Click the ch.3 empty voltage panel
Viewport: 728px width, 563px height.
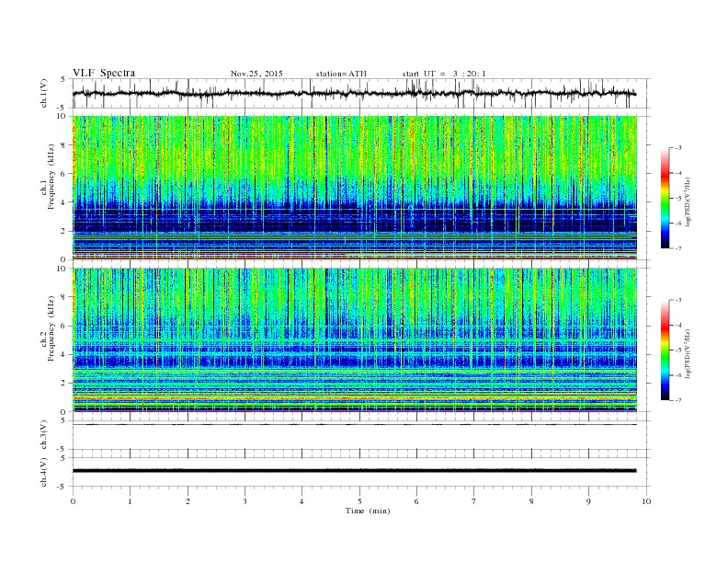click(x=361, y=437)
